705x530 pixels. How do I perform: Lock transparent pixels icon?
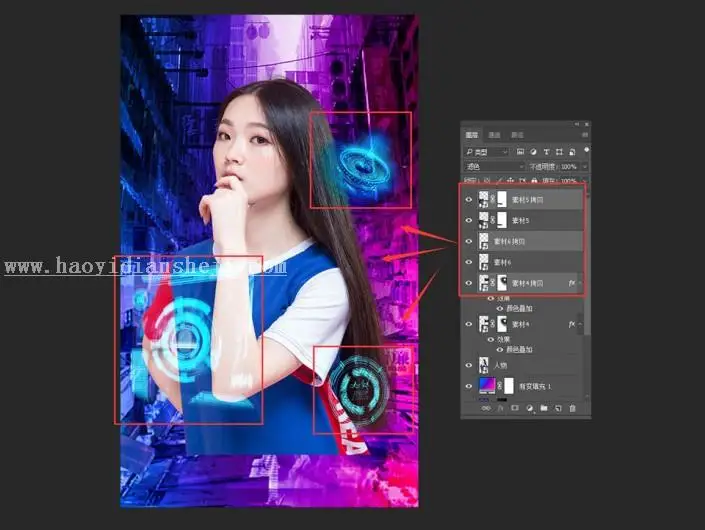pyautogui.click(x=487, y=180)
